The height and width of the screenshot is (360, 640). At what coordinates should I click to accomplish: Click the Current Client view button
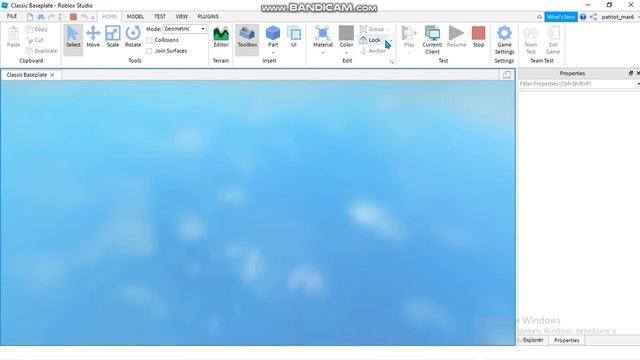tap(432, 40)
